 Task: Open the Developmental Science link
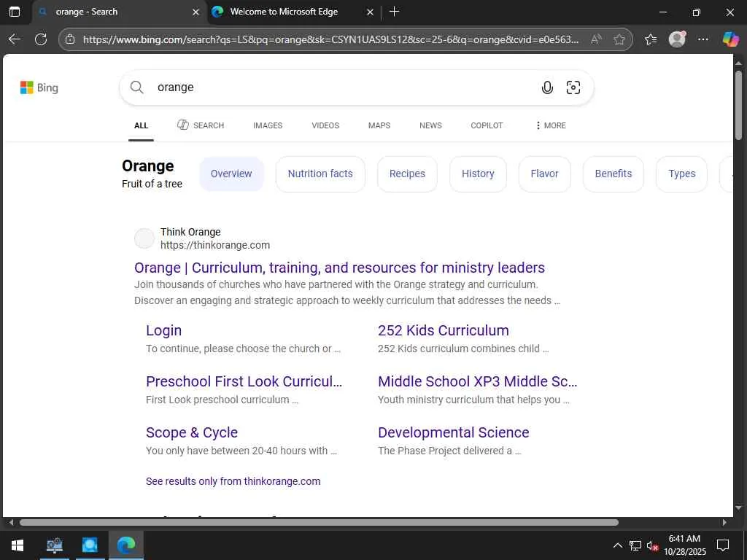click(x=454, y=432)
